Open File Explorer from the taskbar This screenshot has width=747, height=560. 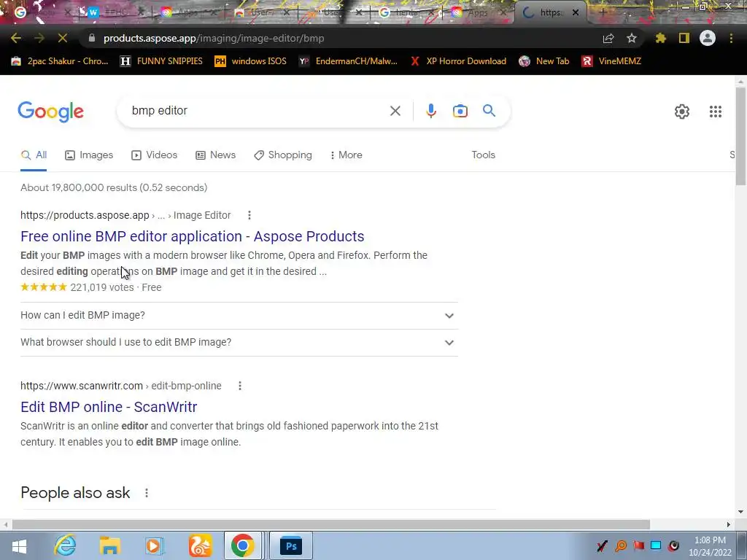click(109, 545)
